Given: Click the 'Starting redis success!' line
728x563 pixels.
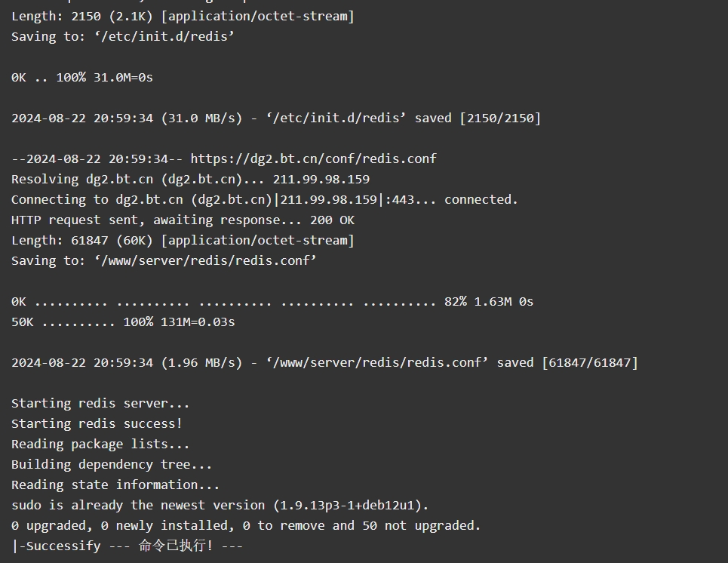Looking at the screenshot, I should (x=97, y=423).
